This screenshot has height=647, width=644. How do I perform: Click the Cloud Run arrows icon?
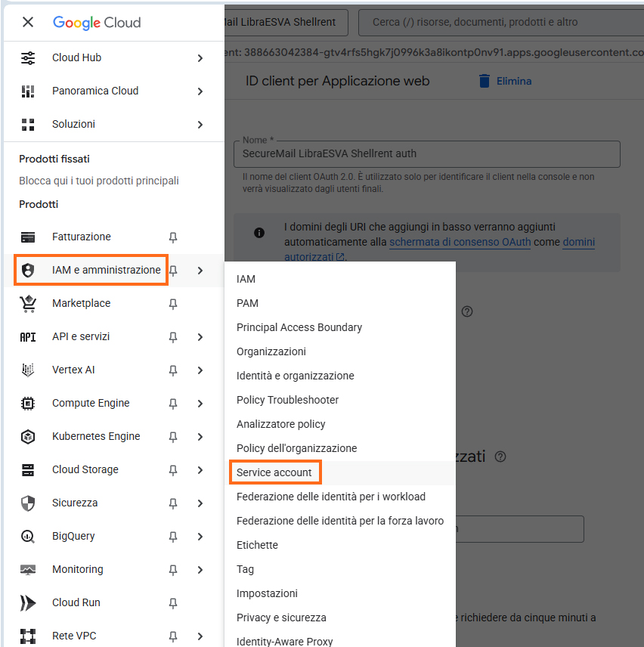[28, 602]
